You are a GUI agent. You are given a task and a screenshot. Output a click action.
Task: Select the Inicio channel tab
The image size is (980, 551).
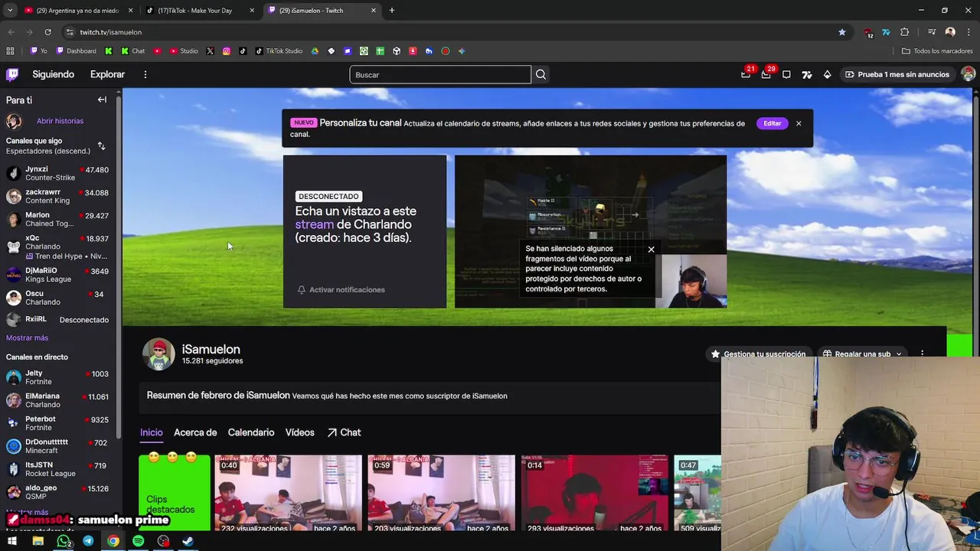click(x=151, y=432)
